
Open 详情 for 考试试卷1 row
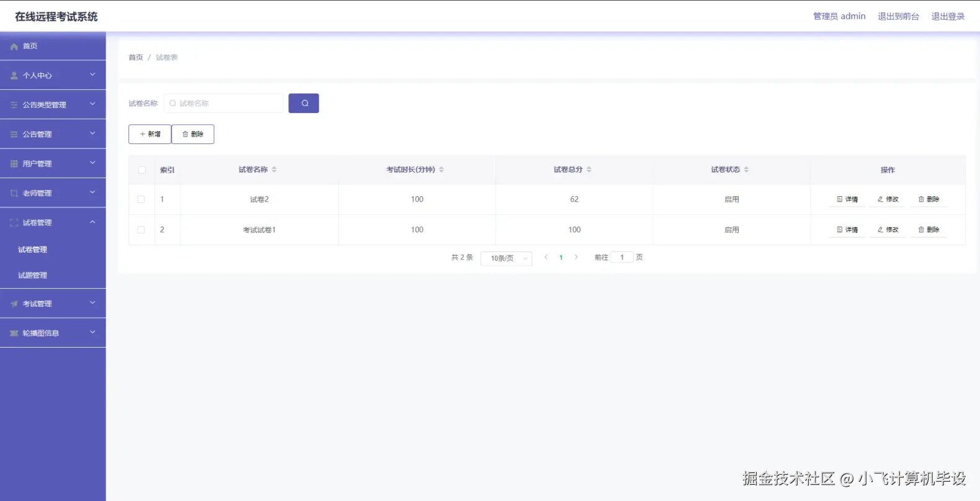tap(847, 230)
